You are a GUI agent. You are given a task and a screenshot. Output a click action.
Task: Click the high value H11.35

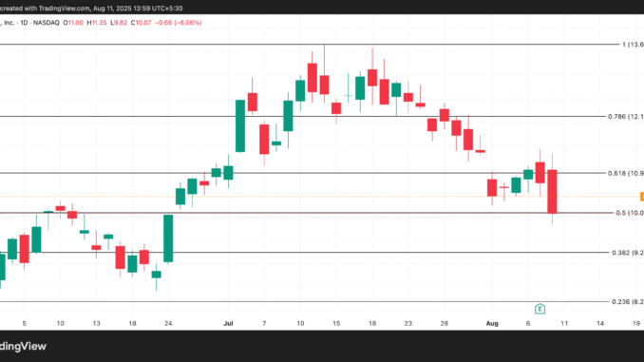(97, 23)
